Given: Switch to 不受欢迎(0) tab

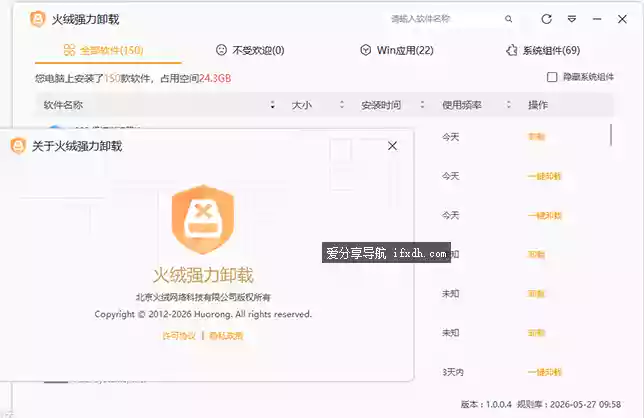Looking at the screenshot, I should 250,50.
